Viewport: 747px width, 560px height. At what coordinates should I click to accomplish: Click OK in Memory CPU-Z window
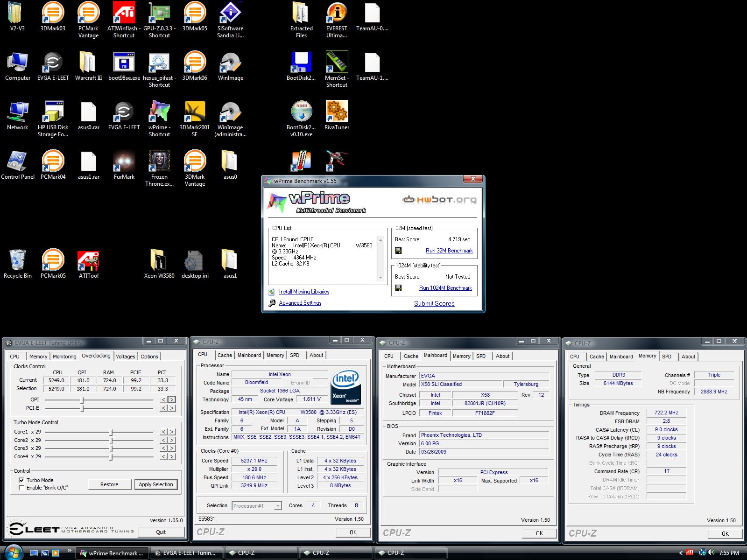click(725, 533)
